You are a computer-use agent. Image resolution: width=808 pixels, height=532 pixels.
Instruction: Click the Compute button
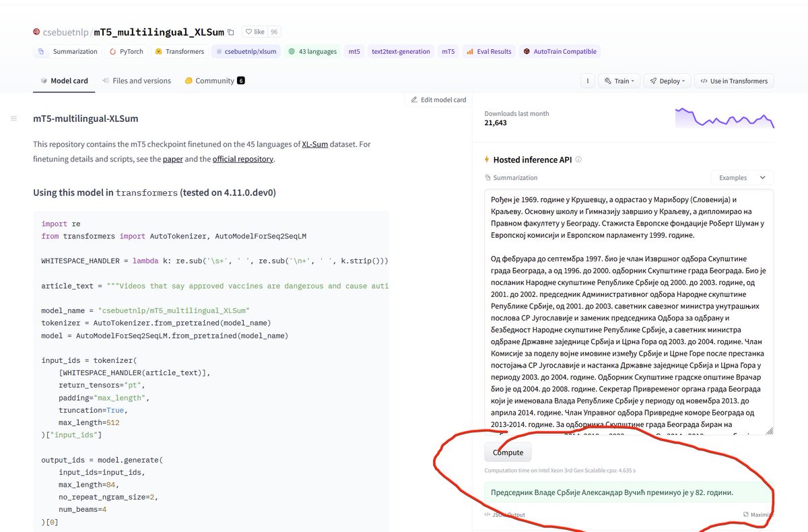click(x=508, y=453)
